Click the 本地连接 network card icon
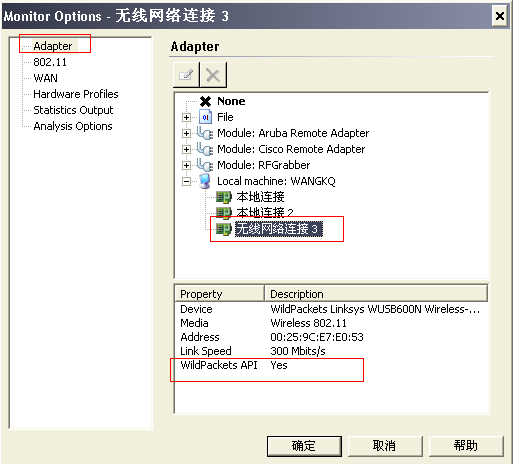This screenshot has height=464, width=513. (x=223, y=197)
